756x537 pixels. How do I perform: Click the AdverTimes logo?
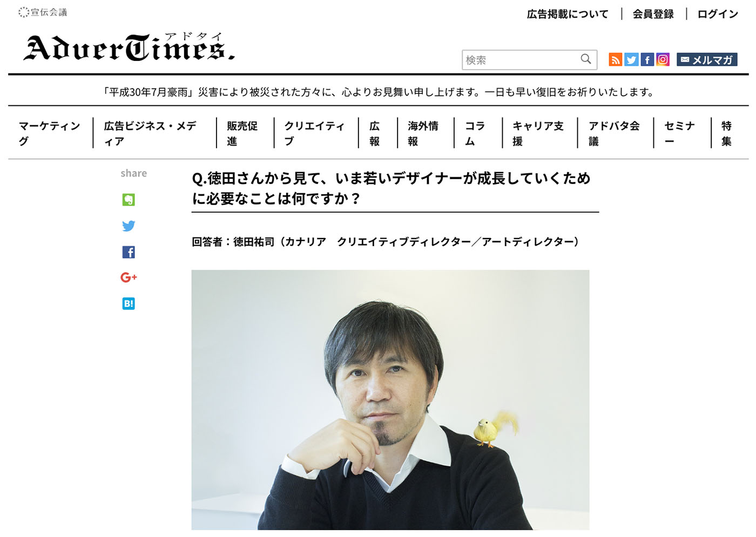coord(129,47)
